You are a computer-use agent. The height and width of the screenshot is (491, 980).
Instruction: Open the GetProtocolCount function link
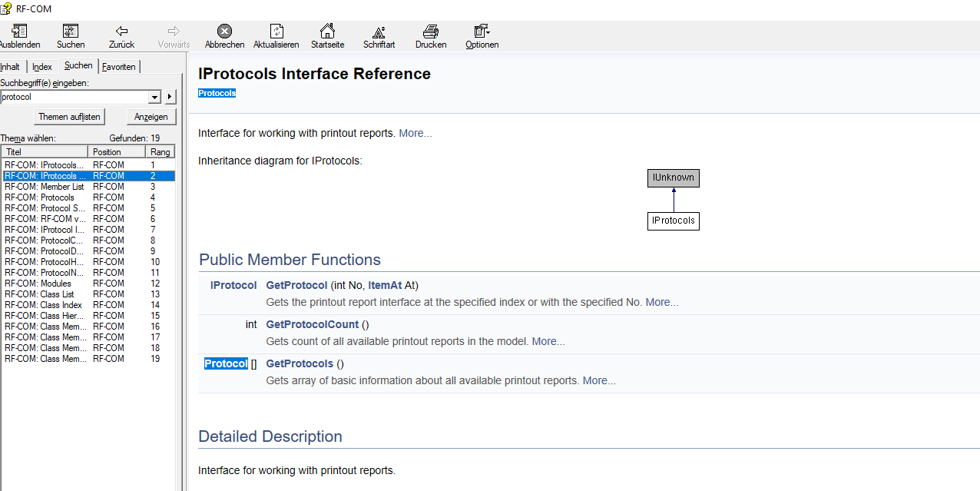pos(312,324)
